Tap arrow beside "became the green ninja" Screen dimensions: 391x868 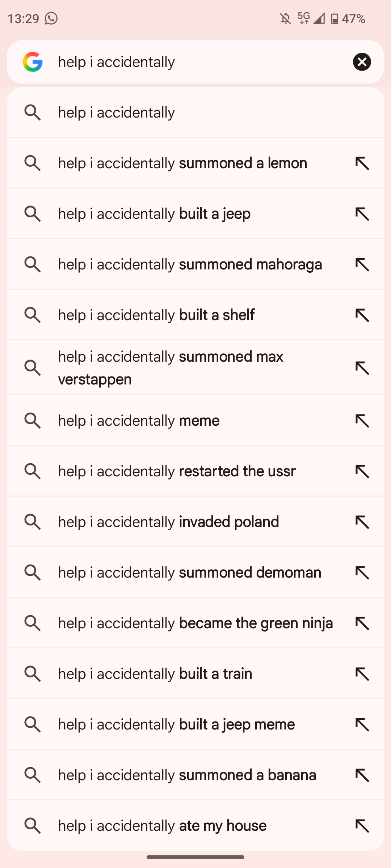point(362,624)
